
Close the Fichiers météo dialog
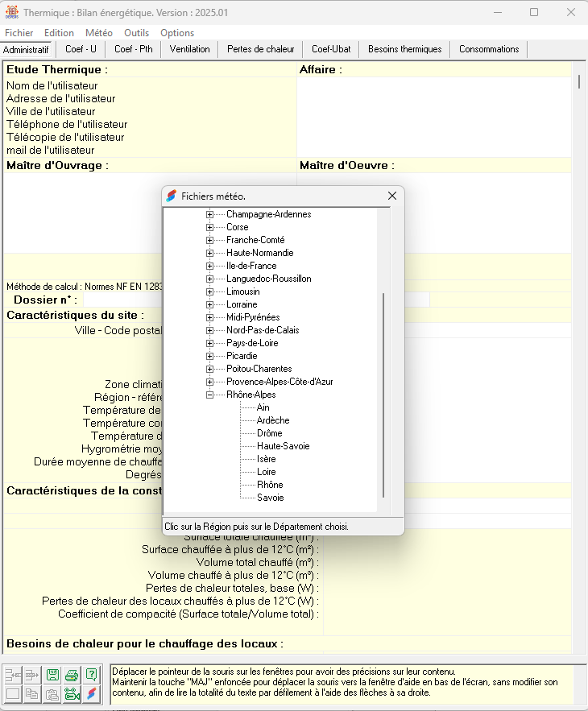pos(392,196)
